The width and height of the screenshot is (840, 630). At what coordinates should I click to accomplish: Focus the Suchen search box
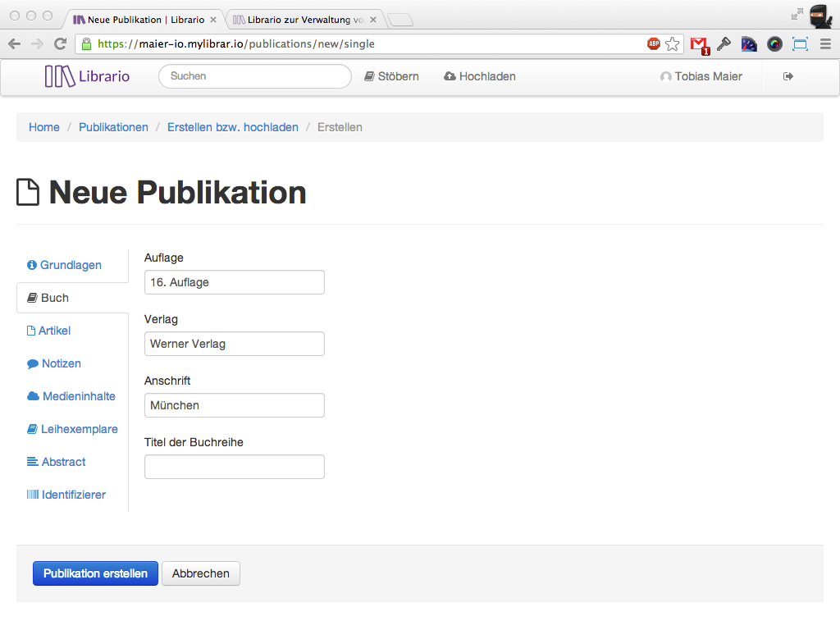click(x=254, y=76)
